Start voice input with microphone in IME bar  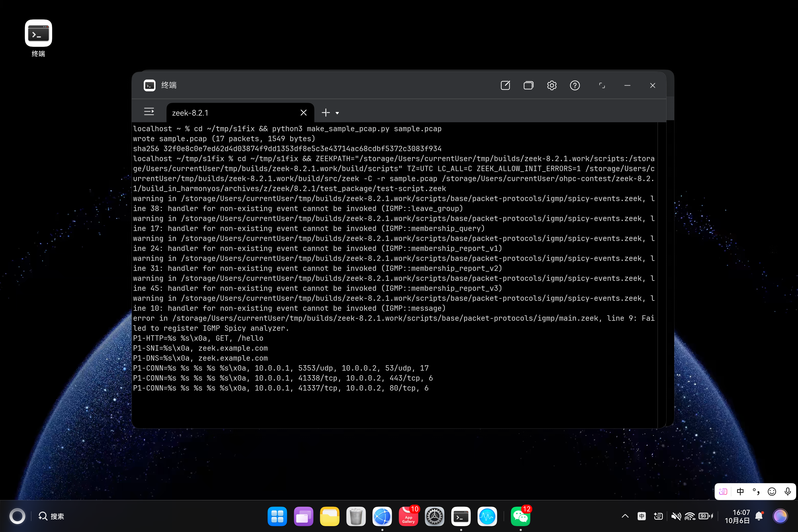coord(788,491)
